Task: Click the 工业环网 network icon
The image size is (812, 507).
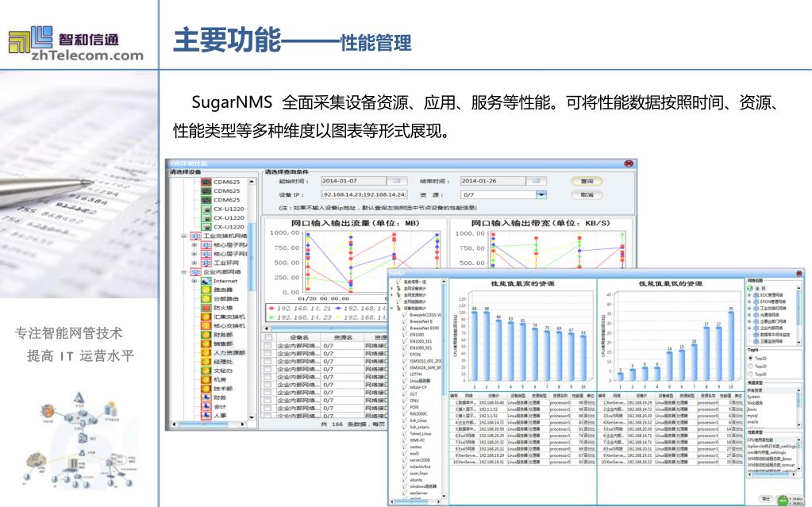Action: click(206, 263)
